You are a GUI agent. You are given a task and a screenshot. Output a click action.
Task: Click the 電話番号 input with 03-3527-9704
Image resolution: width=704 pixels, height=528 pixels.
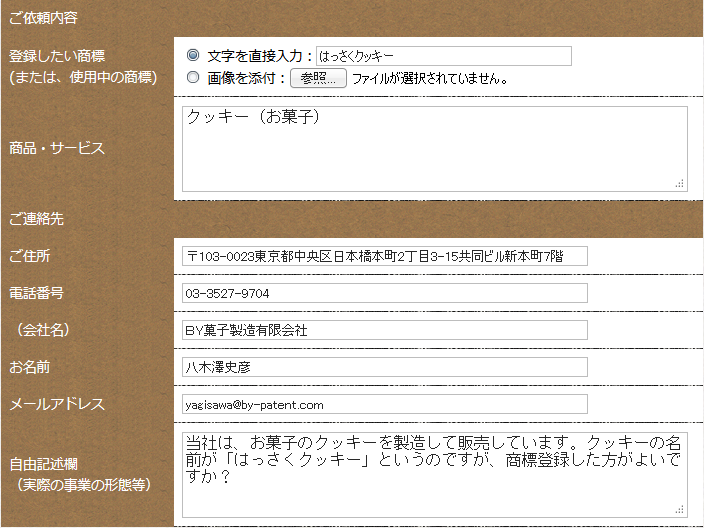click(385, 293)
